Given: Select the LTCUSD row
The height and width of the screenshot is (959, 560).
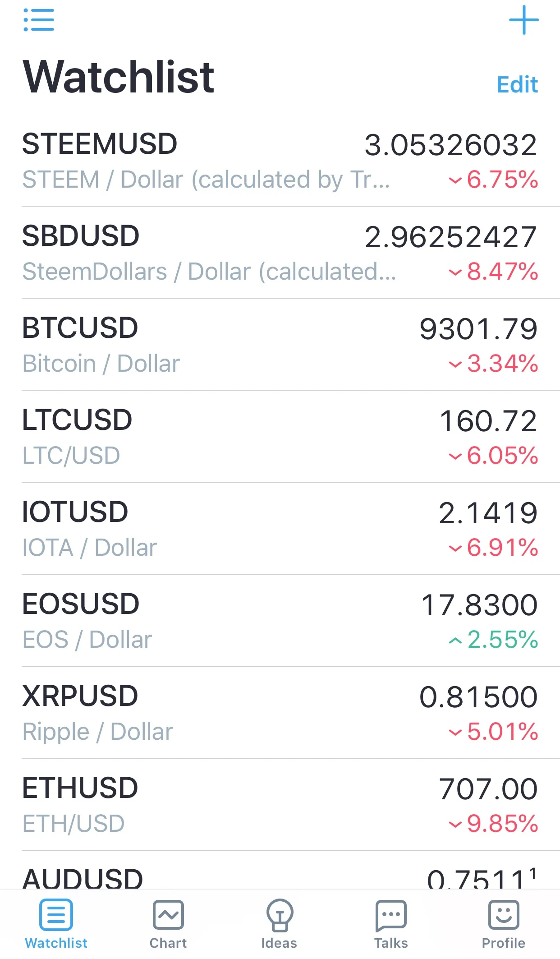Looking at the screenshot, I should [x=280, y=437].
